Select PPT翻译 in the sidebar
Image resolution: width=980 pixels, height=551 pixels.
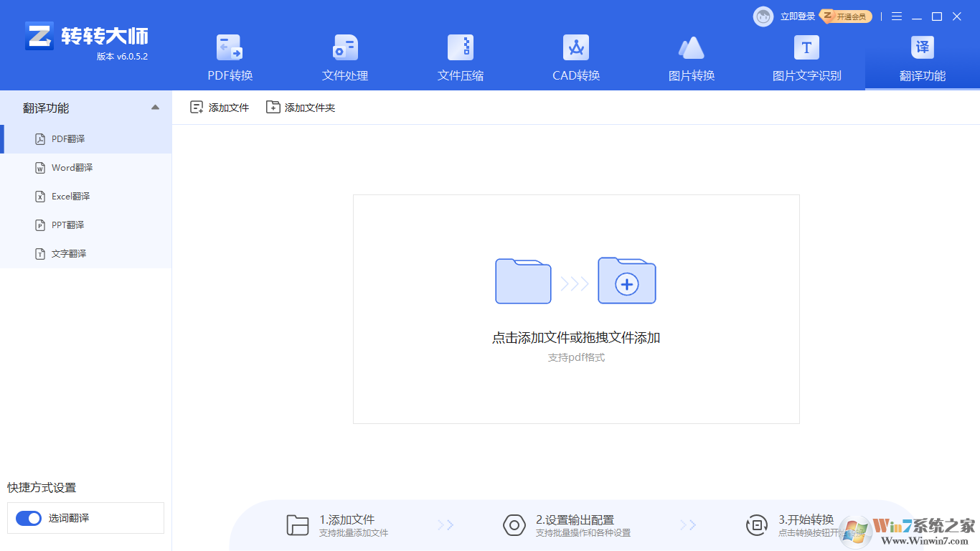86,225
